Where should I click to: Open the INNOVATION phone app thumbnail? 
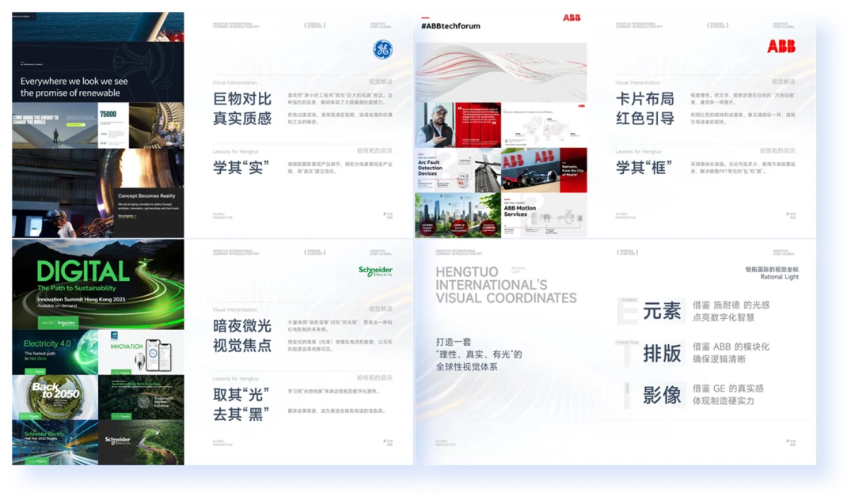(x=141, y=352)
